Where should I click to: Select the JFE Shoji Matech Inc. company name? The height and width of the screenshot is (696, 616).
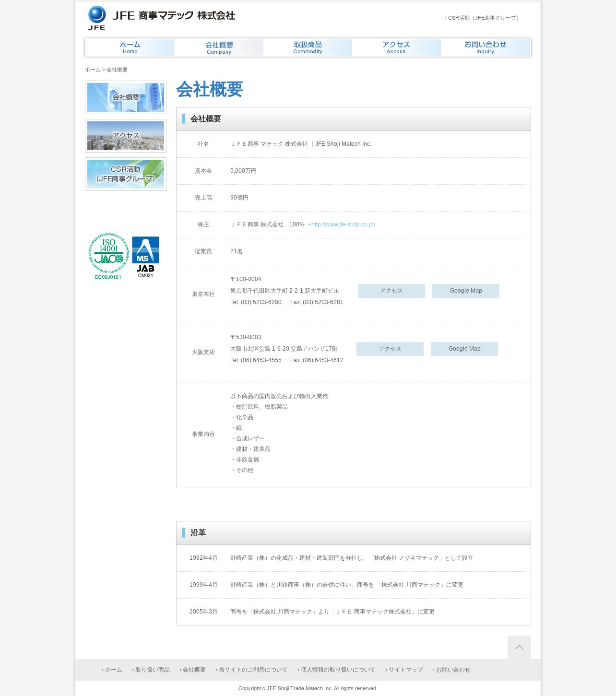(343, 144)
